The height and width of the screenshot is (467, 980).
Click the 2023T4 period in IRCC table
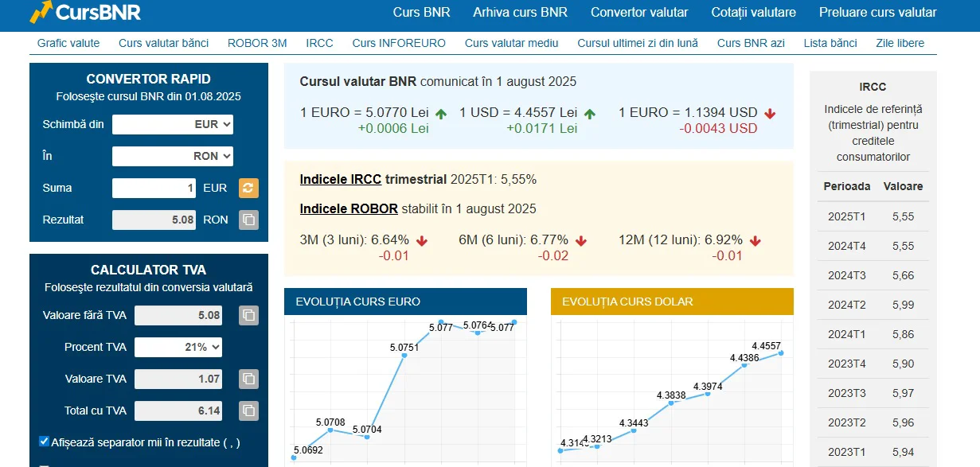point(847,364)
